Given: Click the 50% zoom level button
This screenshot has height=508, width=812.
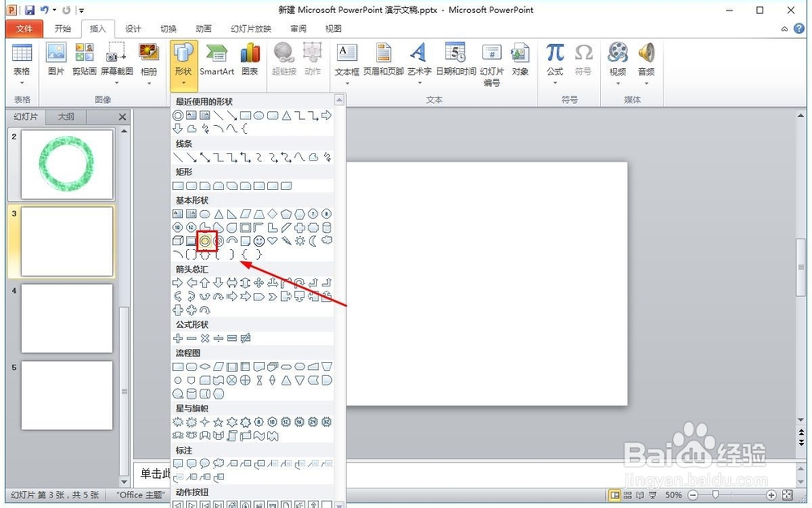Looking at the screenshot, I should point(673,495).
